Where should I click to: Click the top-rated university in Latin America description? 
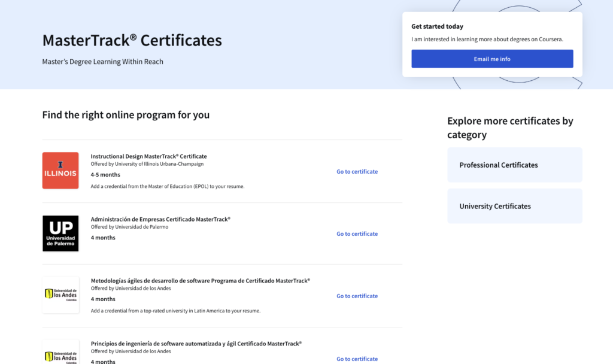point(175,311)
